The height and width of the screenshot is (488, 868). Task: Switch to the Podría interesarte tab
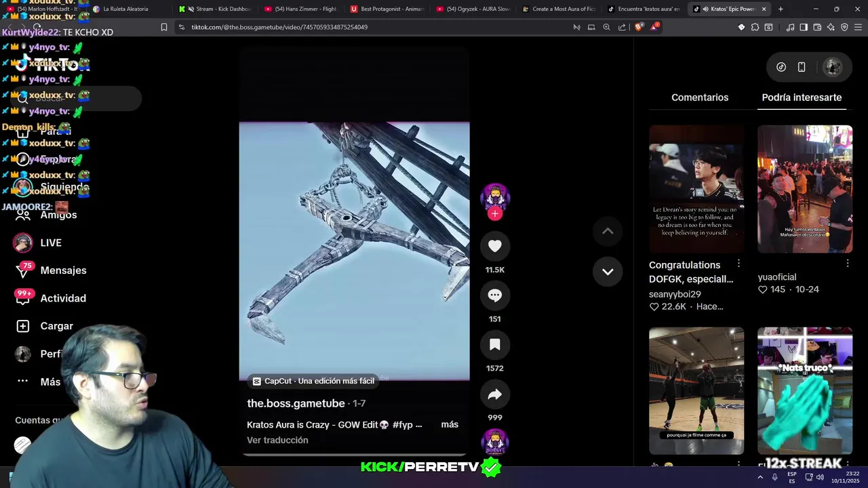click(x=802, y=98)
